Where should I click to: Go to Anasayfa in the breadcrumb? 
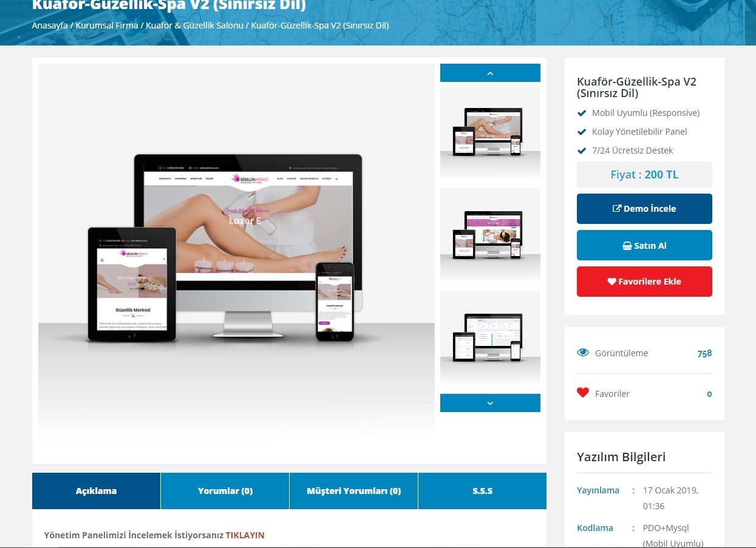[x=50, y=25]
